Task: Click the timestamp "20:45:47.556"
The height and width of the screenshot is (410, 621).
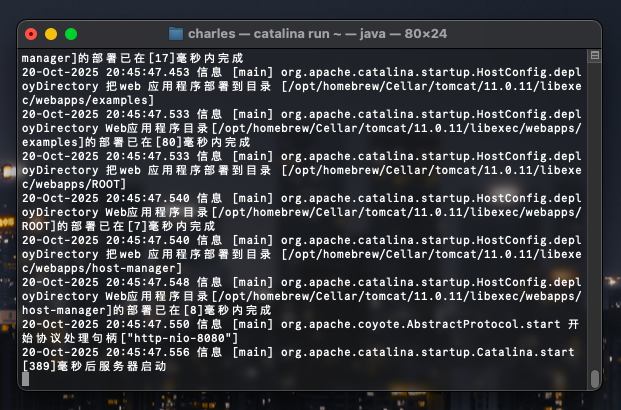Action: 148,352
